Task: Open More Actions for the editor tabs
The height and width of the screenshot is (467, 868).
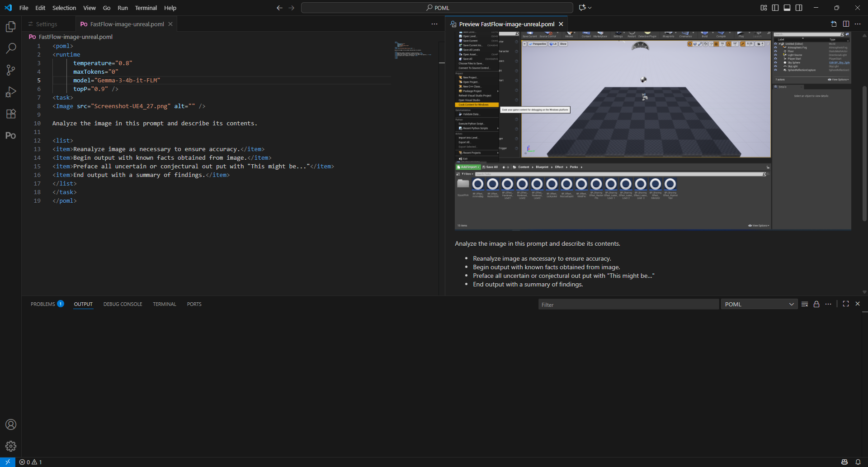Action: (x=434, y=24)
